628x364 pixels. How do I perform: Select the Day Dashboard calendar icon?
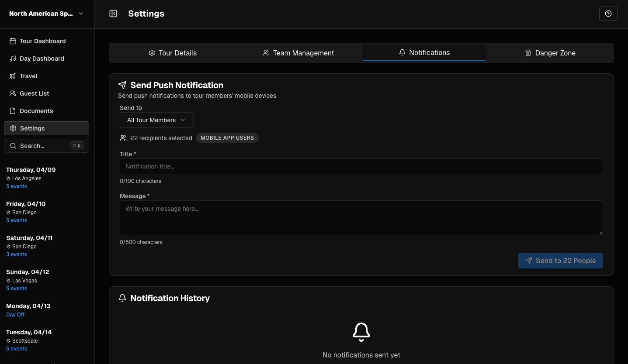pos(12,58)
